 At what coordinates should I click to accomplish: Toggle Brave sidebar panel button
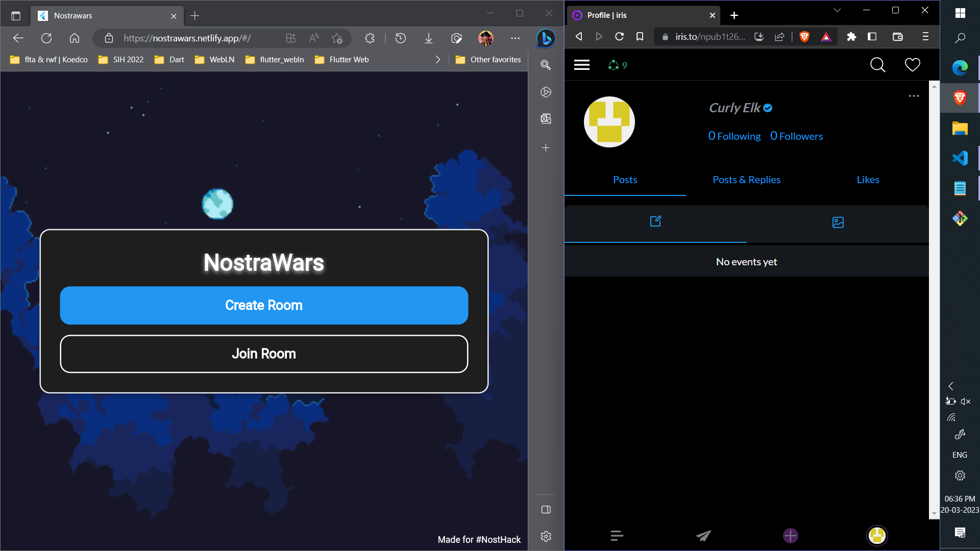(x=872, y=37)
